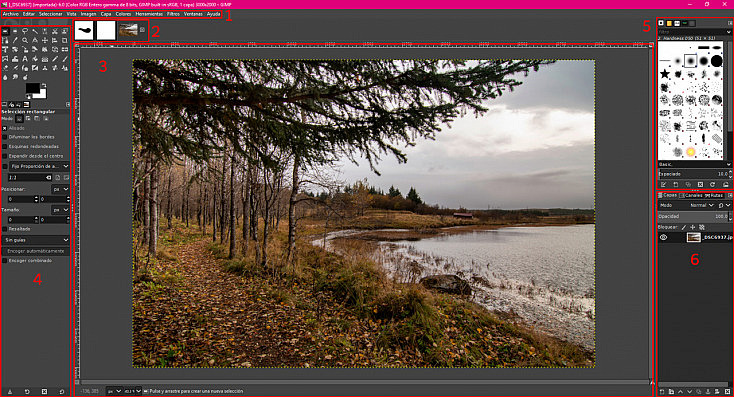Select the Color Picker eyedropper tool
Screen dimensions: 734x397
[15, 40]
